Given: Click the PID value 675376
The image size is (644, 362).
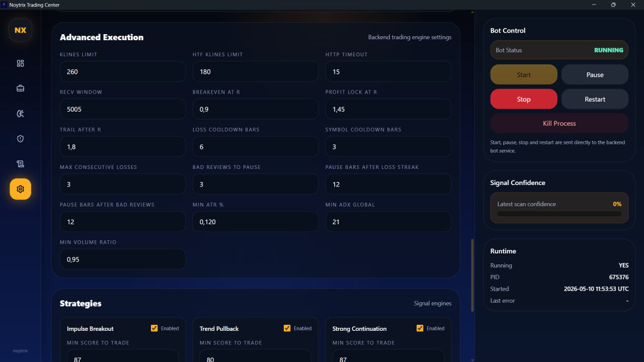Looking at the screenshot, I should 619,277.
